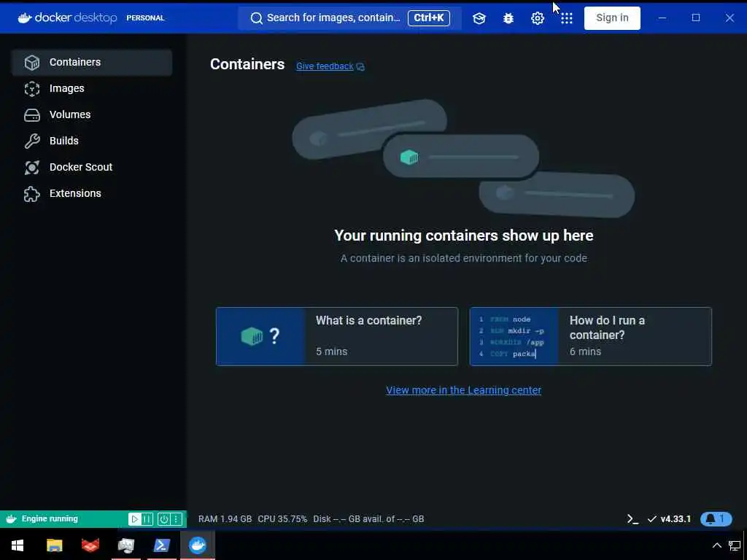Click the engine power icon
Screen dimensions: 747x560
pyautogui.click(x=164, y=519)
